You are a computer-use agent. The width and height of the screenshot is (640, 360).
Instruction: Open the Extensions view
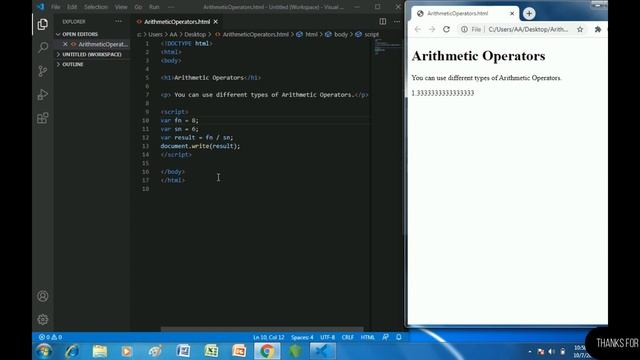coord(42,118)
